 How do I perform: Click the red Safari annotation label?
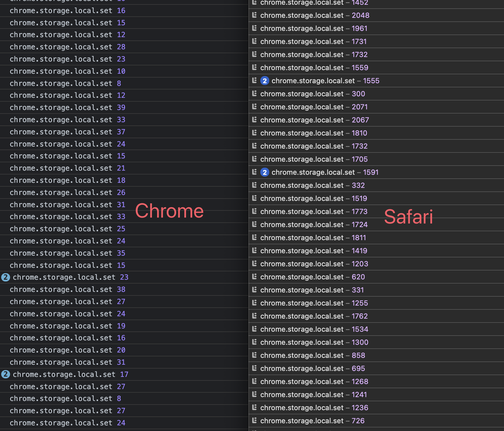click(x=408, y=217)
